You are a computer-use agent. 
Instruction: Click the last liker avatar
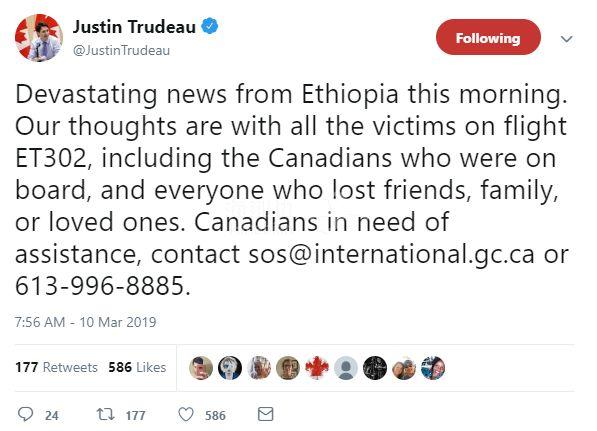(433, 368)
